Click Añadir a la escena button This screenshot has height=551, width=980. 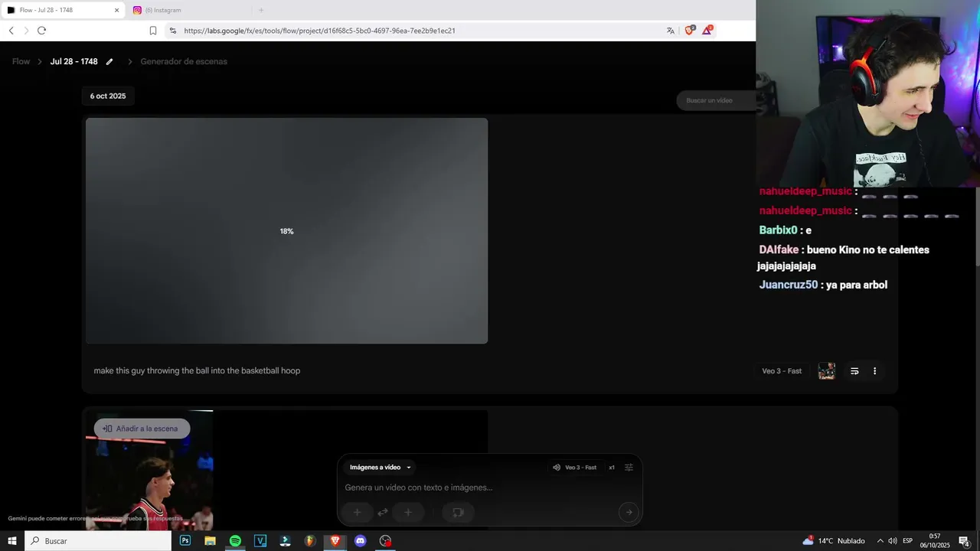(x=141, y=429)
